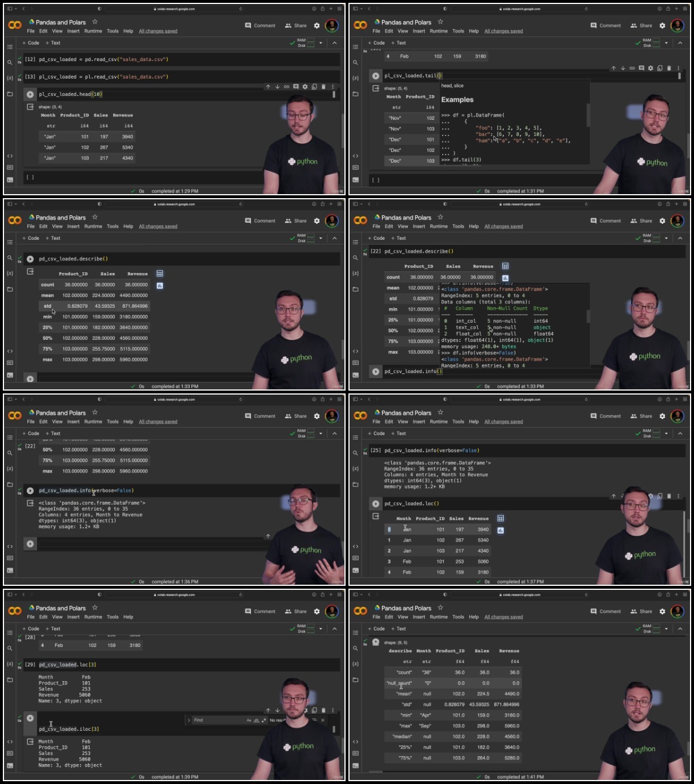Screen dimensions: 694x784
Task: Open search sidebar in the 1:29 PM panel
Action: pos(10,62)
